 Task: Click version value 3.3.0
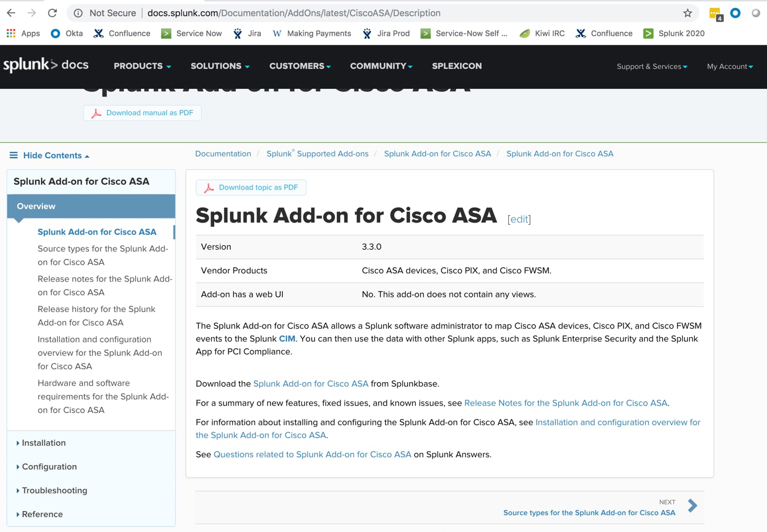coord(372,247)
